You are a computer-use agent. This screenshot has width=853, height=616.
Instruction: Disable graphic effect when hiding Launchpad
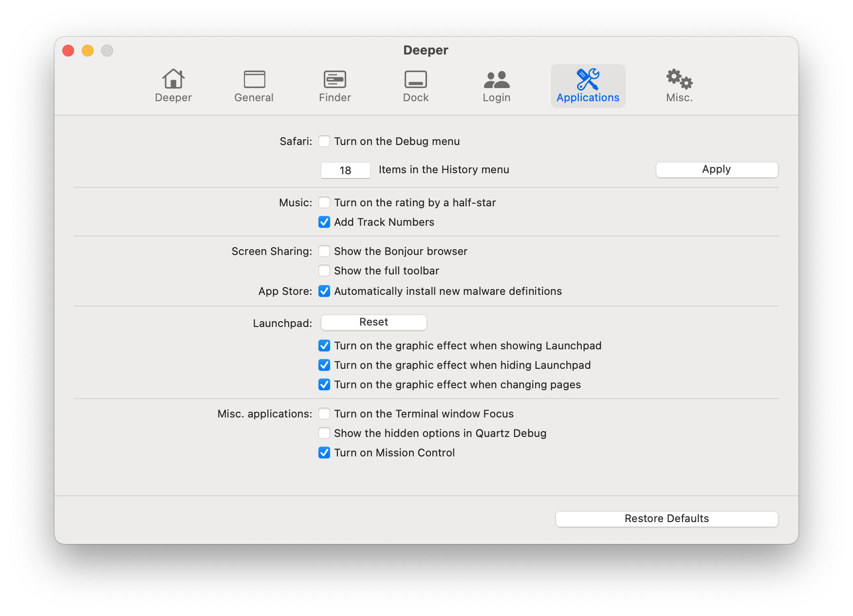324,365
